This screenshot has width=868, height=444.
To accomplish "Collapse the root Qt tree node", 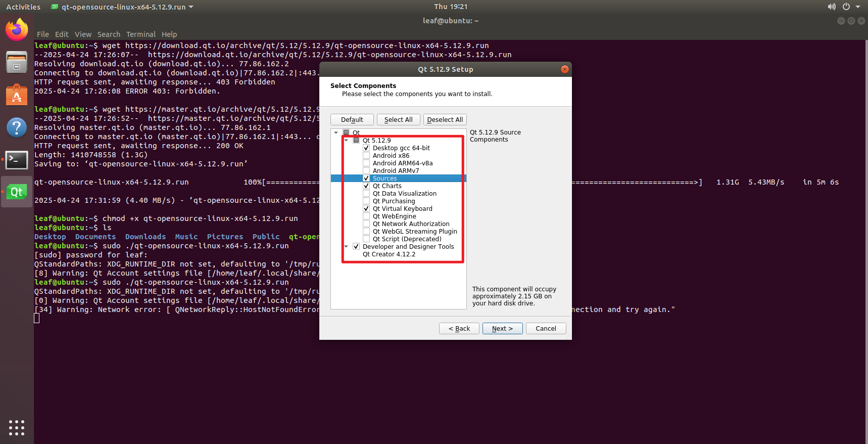I will pyautogui.click(x=336, y=133).
